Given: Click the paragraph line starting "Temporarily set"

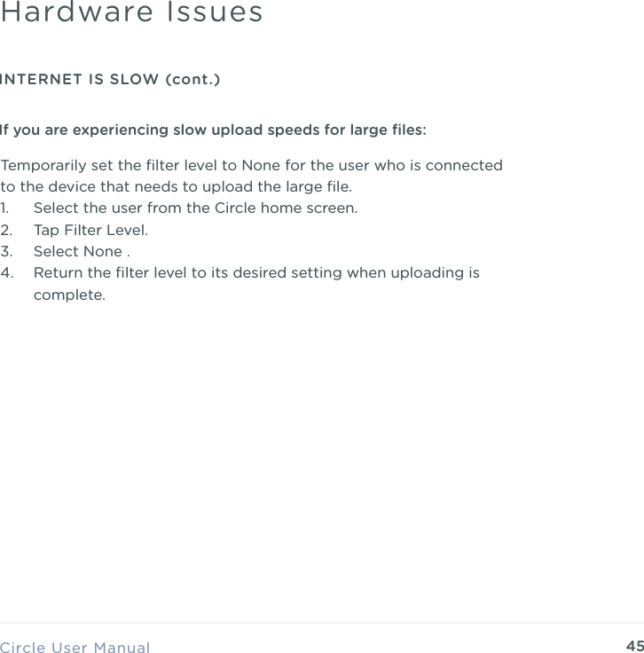Looking at the screenshot, I should [x=252, y=166].
